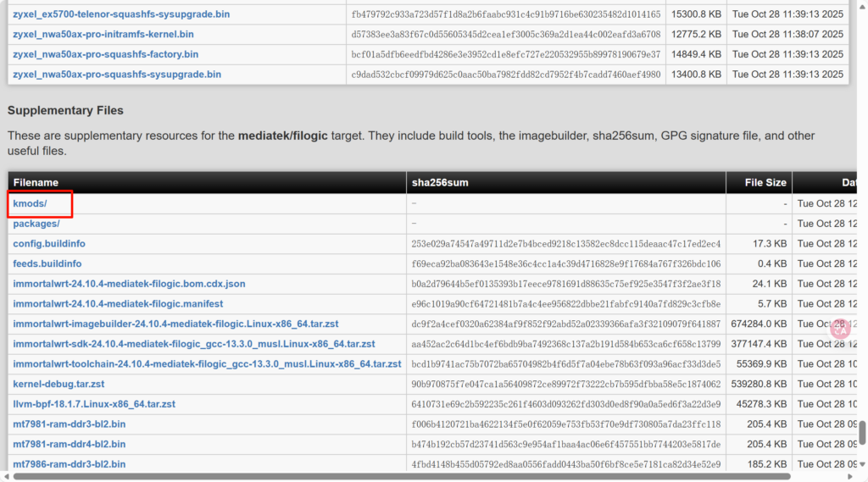
Task: Click the Filename column header
Action: 36,183
